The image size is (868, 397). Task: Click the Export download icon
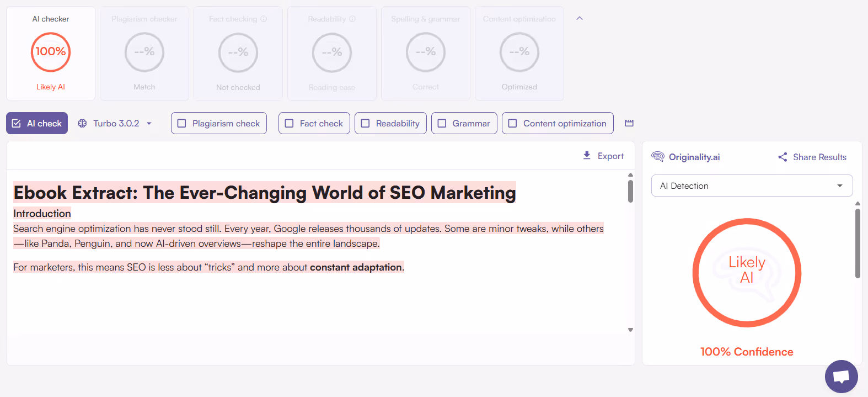coord(587,156)
